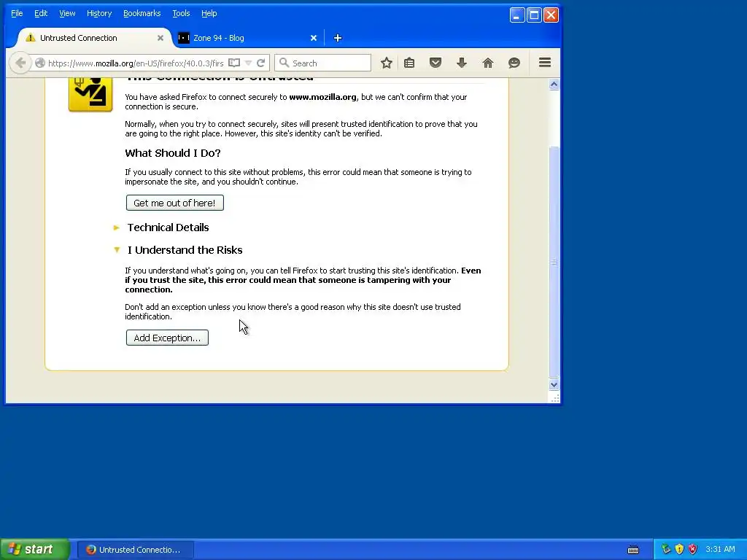
Task: Click the Add Exception... button
Action: pyautogui.click(x=167, y=338)
